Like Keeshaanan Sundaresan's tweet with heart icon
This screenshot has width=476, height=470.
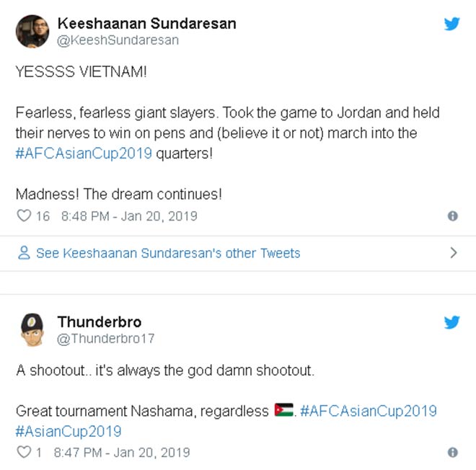coord(24,216)
